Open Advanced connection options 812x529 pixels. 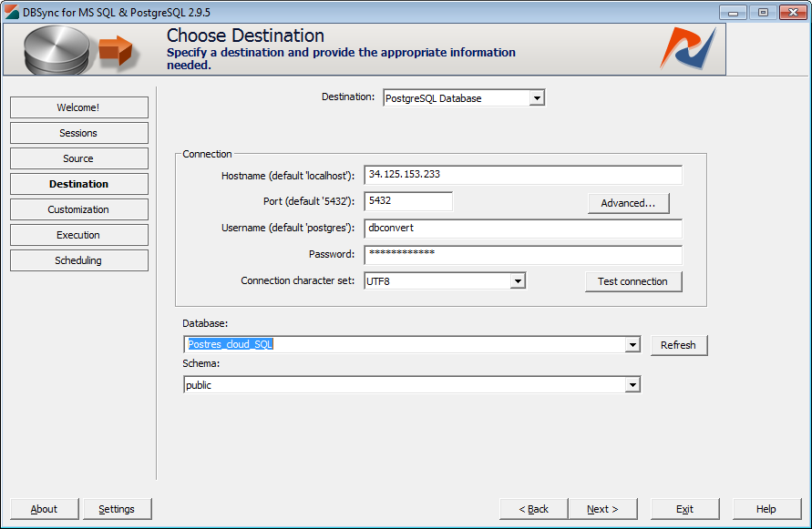pos(628,203)
